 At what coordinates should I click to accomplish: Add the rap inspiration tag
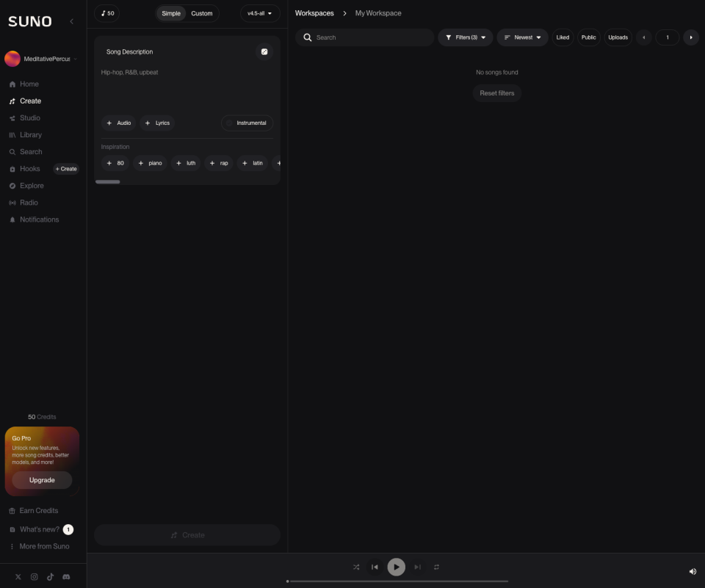tap(219, 163)
